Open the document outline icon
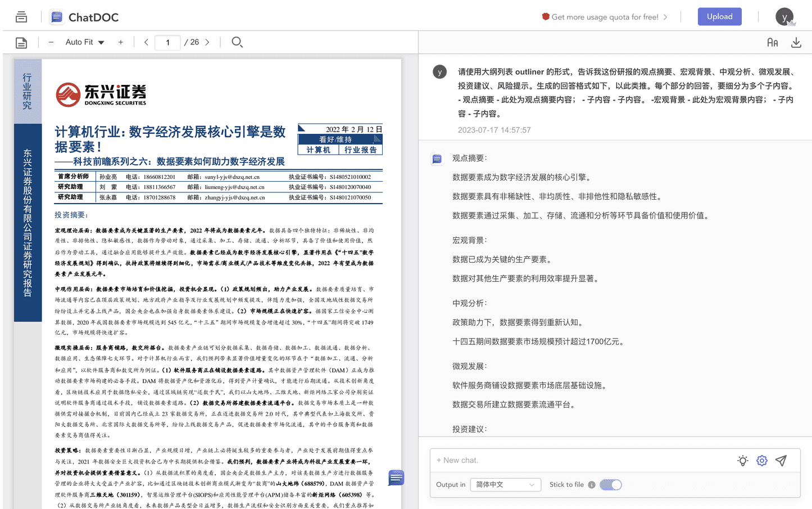Viewport: 812px width, 509px height. click(x=21, y=43)
